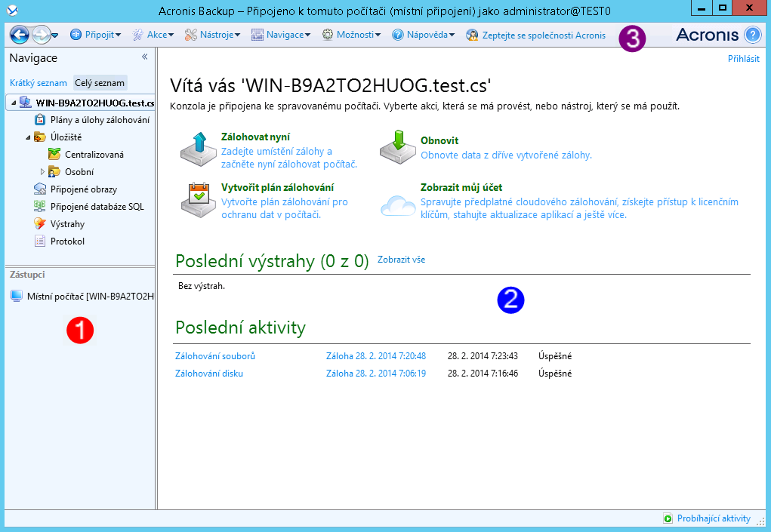Screen dimensions: 771x532
Task: Click the Zobrazit můj účet cloud icon
Action: 398,205
